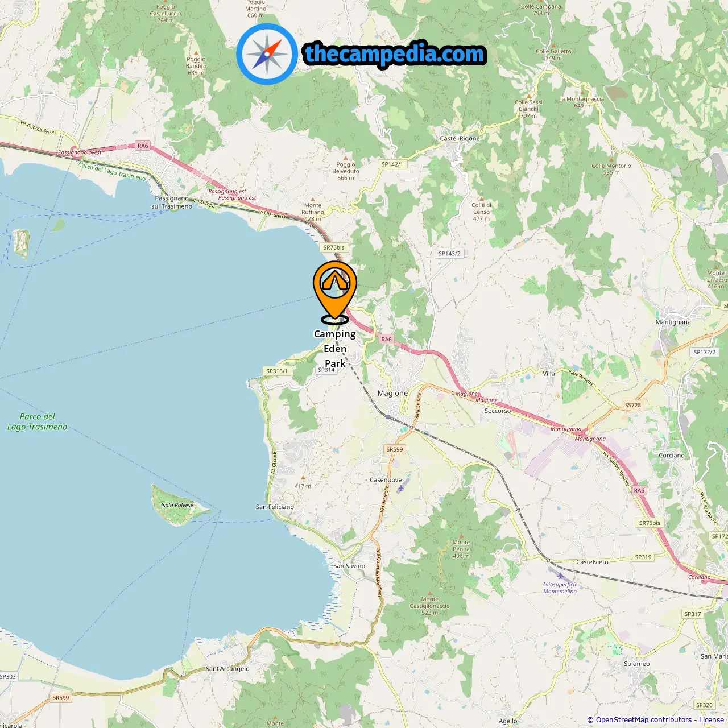Click the SR599 road shield near Casenuove
The image size is (728, 728).
(395, 449)
